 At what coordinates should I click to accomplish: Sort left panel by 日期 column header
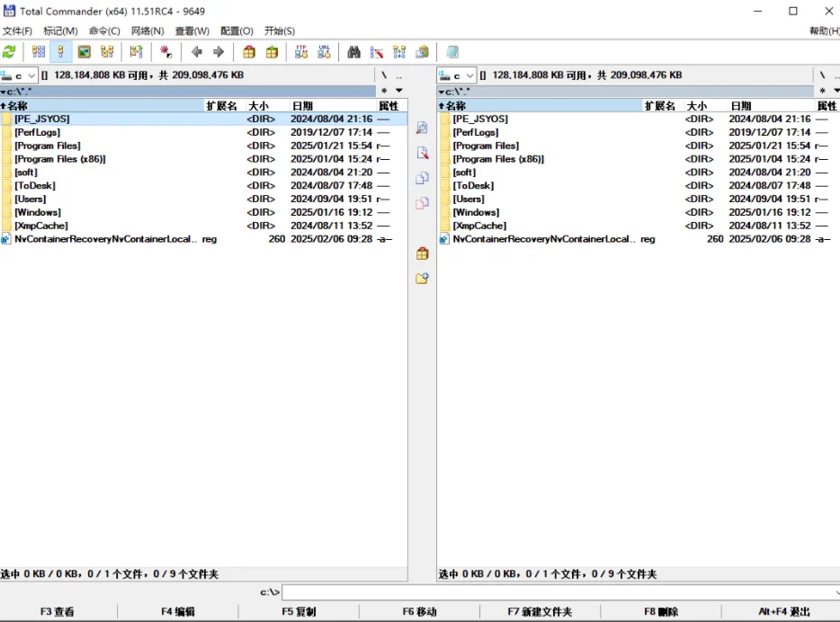(x=333, y=106)
